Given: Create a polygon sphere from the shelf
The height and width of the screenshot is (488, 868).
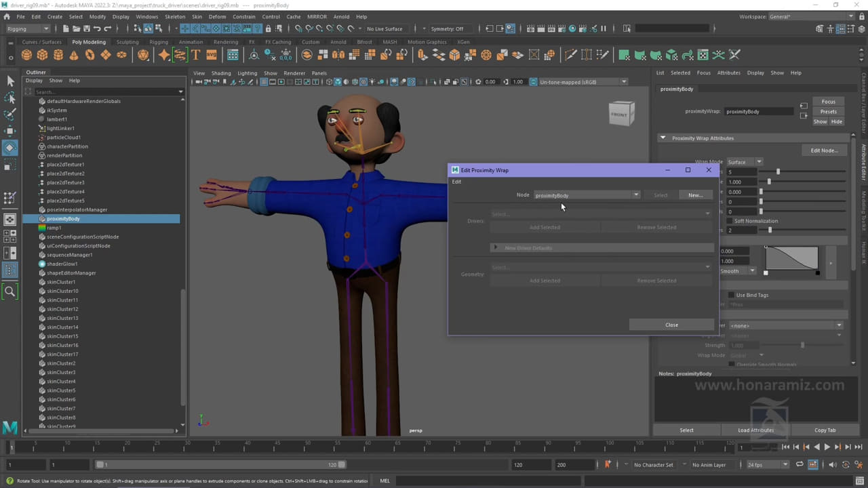Looking at the screenshot, I should click(27, 55).
